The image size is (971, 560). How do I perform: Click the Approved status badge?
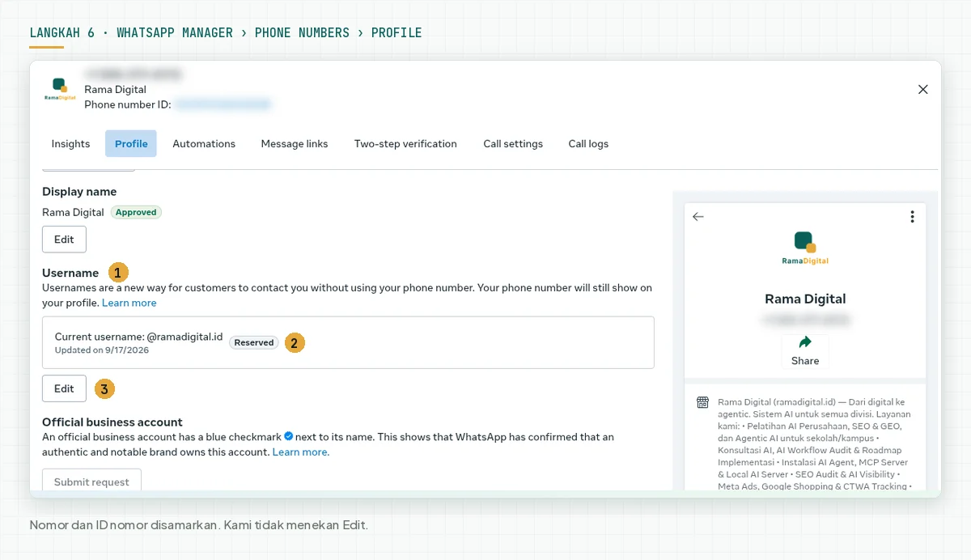(136, 212)
